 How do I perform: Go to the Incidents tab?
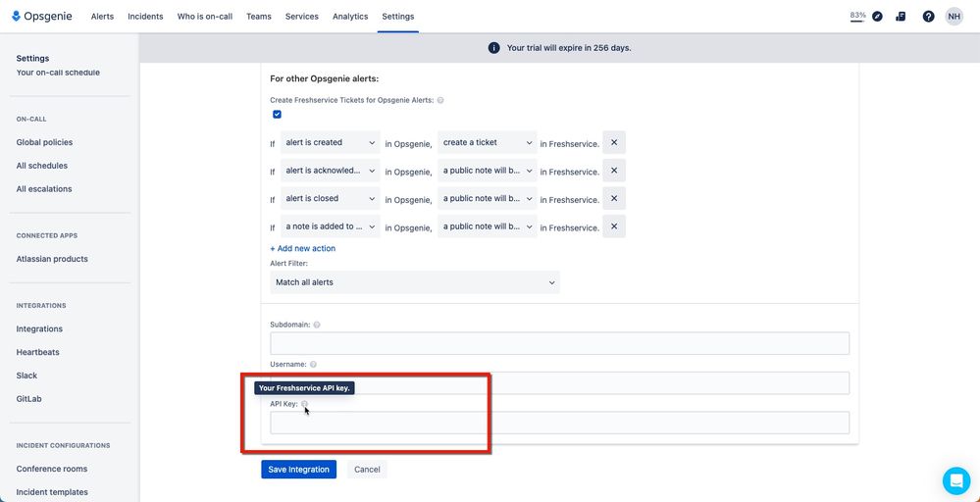pos(145,17)
